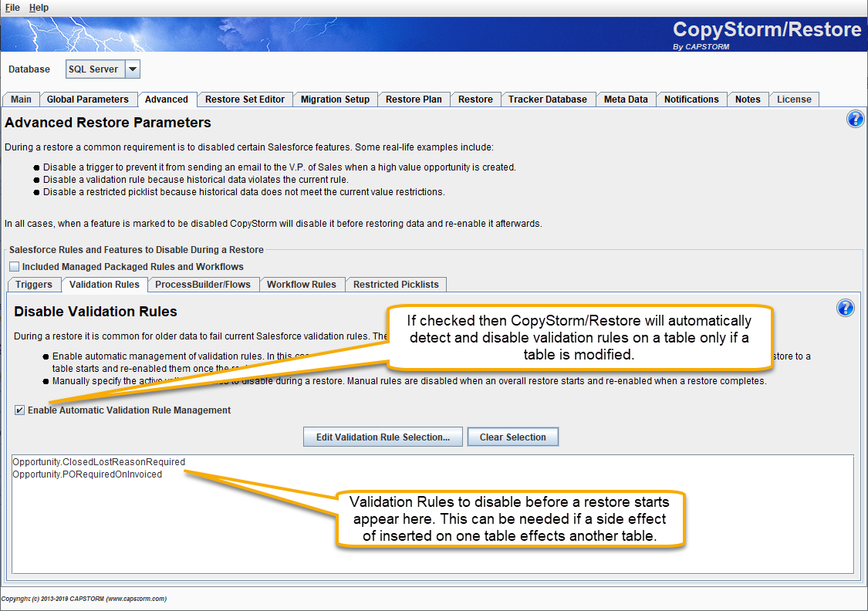The image size is (868, 611).
Task: Select the SQL Server database combo box
Action: click(x=103, y=69)
